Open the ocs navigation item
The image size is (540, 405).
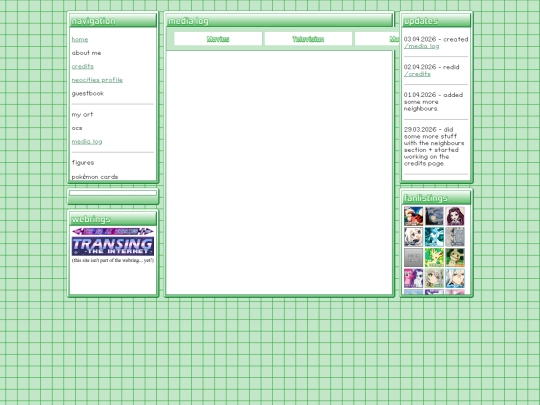tap(77, 128)
